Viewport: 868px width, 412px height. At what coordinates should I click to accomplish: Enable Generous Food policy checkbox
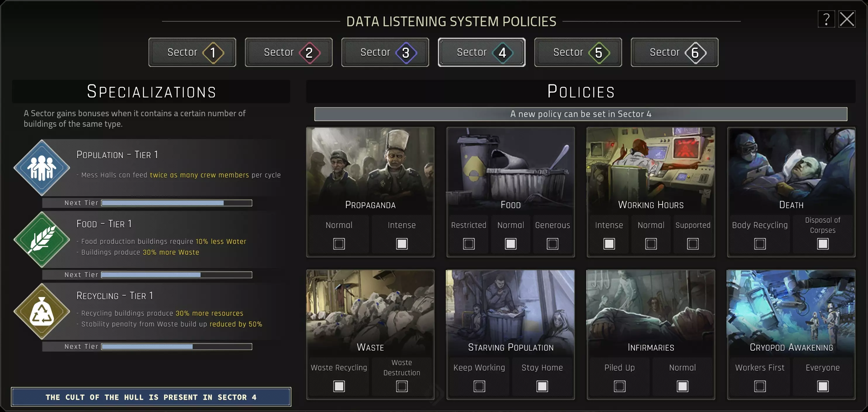[552, 243]
